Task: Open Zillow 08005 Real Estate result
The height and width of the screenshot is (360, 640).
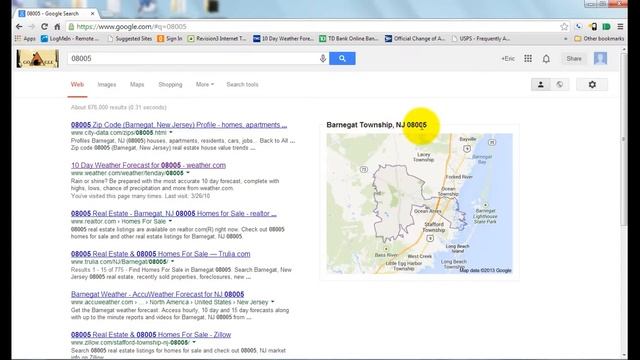Action: point(151,335)
